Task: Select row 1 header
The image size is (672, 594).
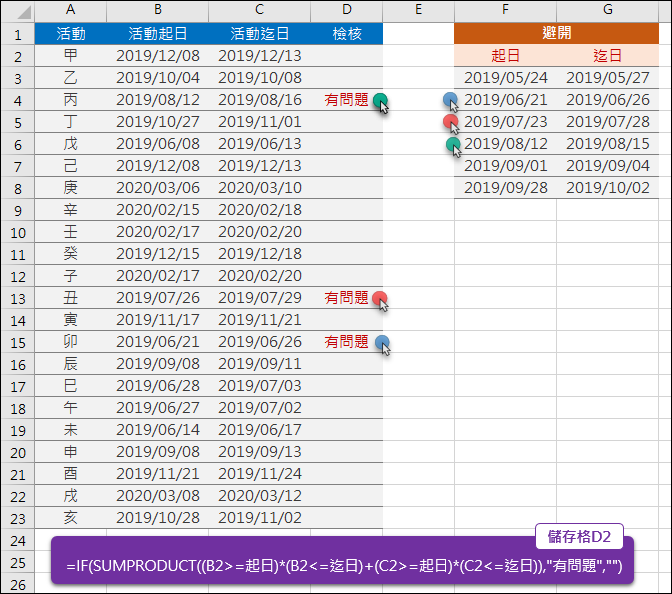Action: tap(18, 34)
